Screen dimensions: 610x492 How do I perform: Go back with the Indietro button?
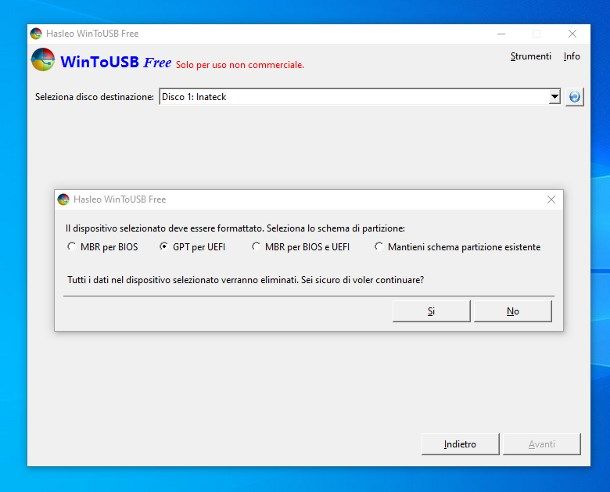460,444
